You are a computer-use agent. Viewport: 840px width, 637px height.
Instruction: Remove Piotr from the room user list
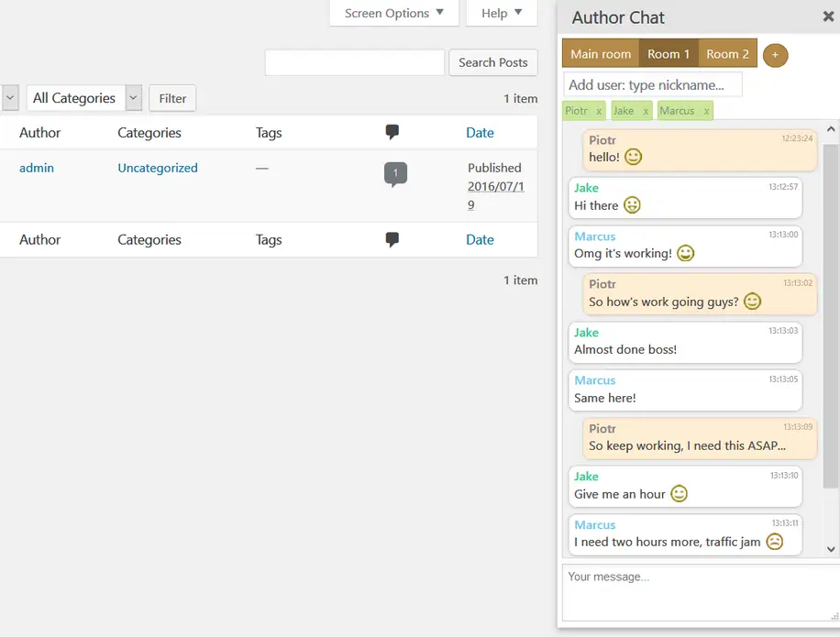(599, 111)
